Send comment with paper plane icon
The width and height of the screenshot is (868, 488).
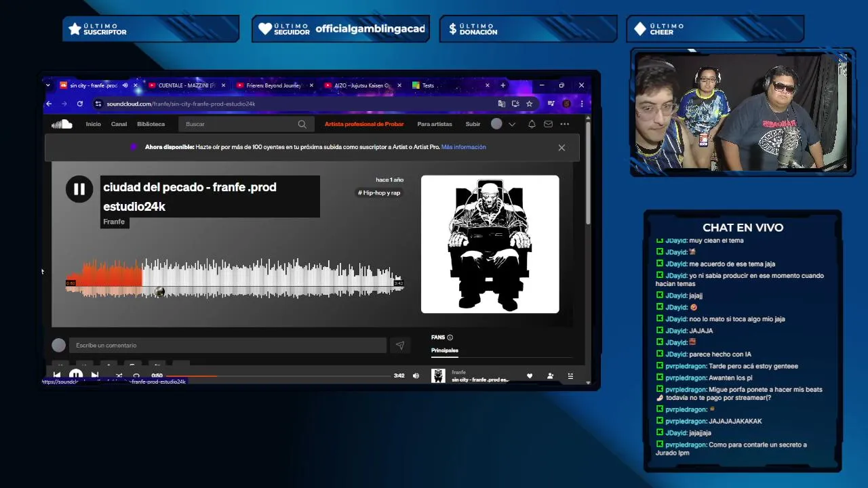click(400, 346)
